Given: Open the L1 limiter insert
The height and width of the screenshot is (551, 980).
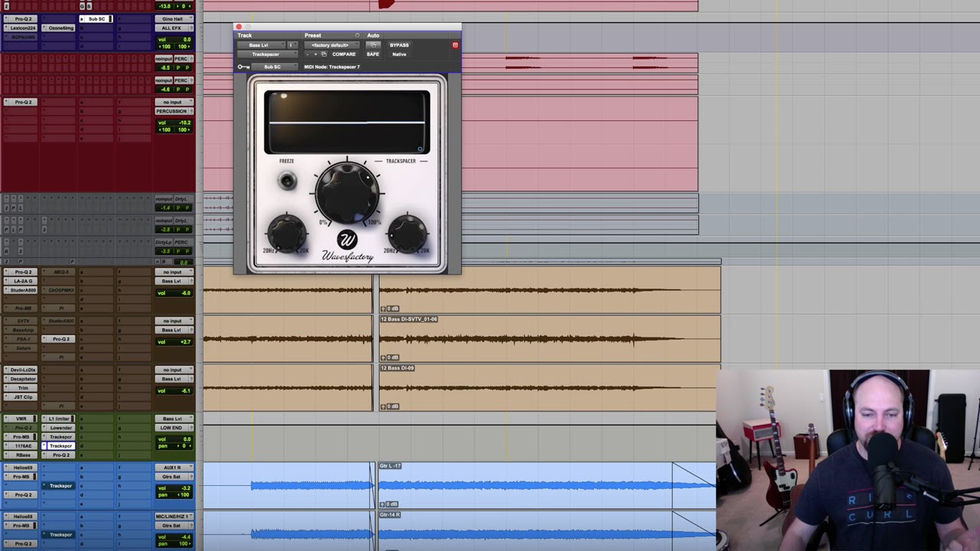Looking at the screenshot, I should pyautogui.click(x=60, y=419).
